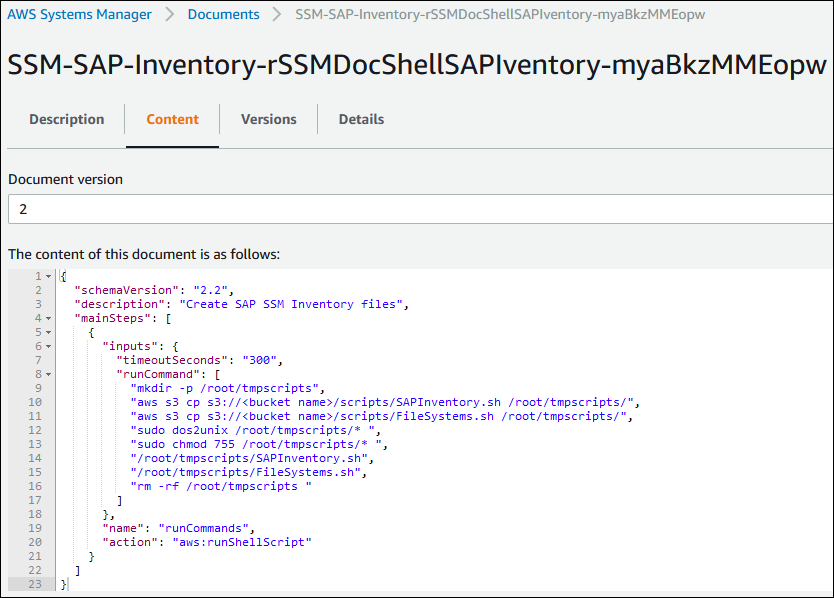The image size is (834, 598).
Task: Collapse the fold arrow on line 5
Action: (48, 332)
